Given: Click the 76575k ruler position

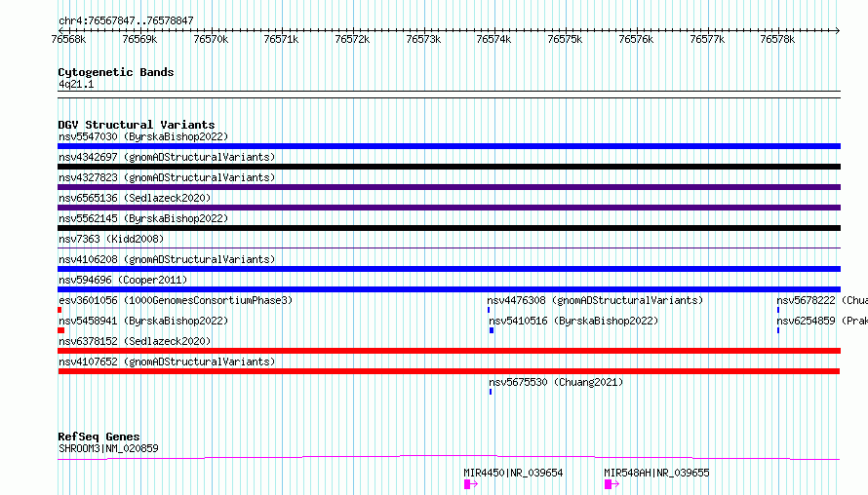Looking at the screenshot, I should [x=565, y=39].
